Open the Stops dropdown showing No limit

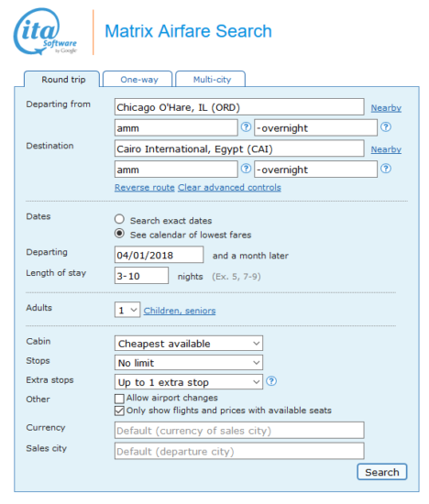pyautogui.click(x=189, y=363)
